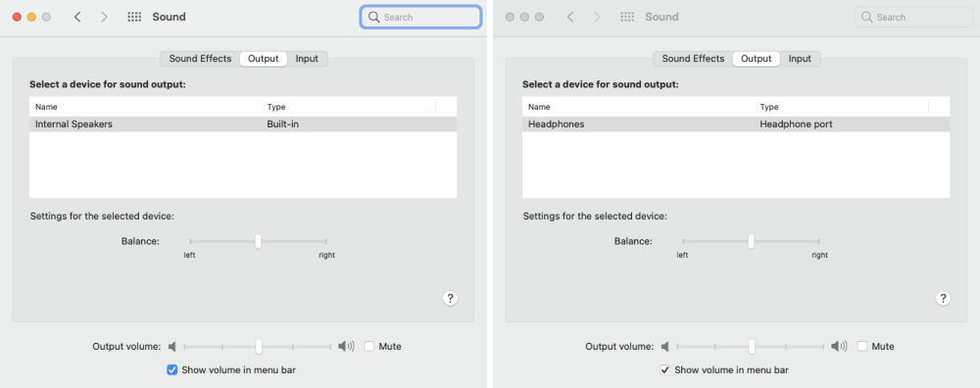The height and width of the screenshot is (388, 980).
Task: Click the Headphone port type cell
Action: 796,124
